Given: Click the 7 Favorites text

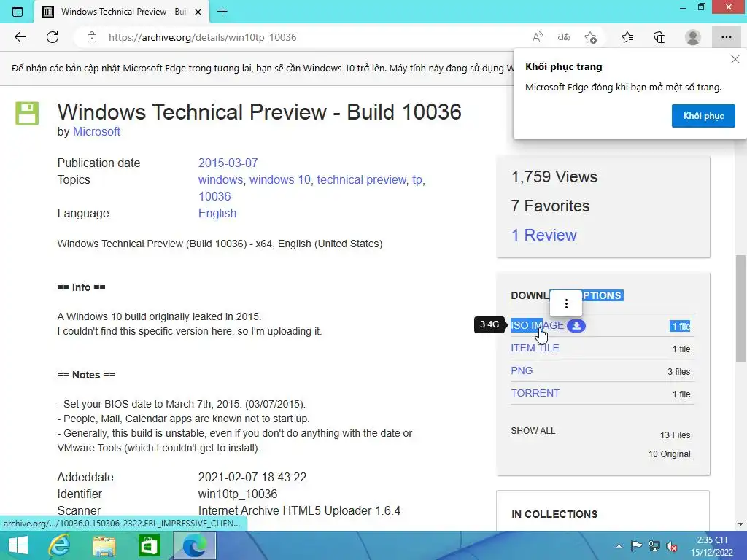Looking at the screenshot, I should coord(550,206).
